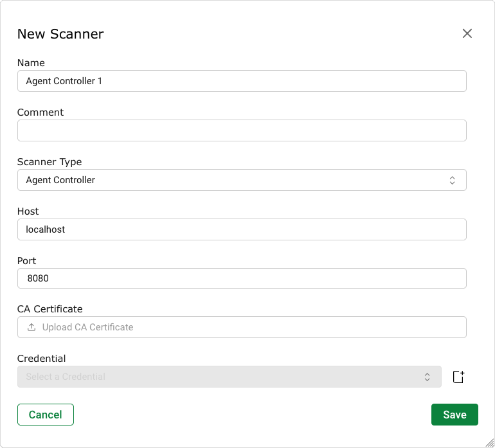This screenshot has width=495, height=448.
Task: Close the New Scanner dialog
Action: click(x=467, y=33)
